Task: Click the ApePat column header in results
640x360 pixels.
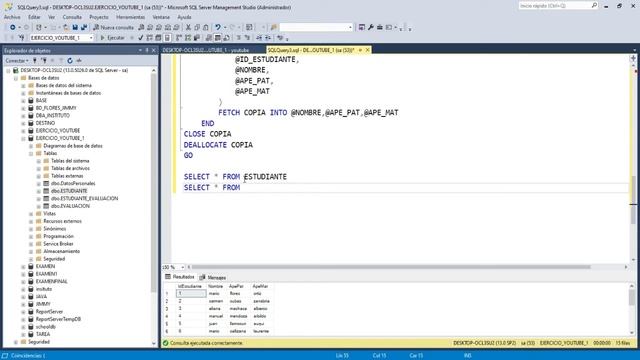Action: point(236,287)
